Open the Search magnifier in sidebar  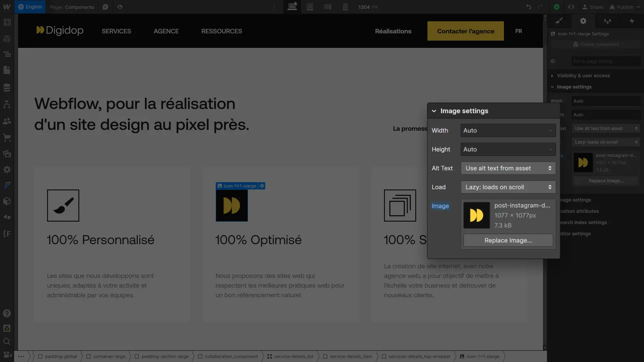click(7, 341)
